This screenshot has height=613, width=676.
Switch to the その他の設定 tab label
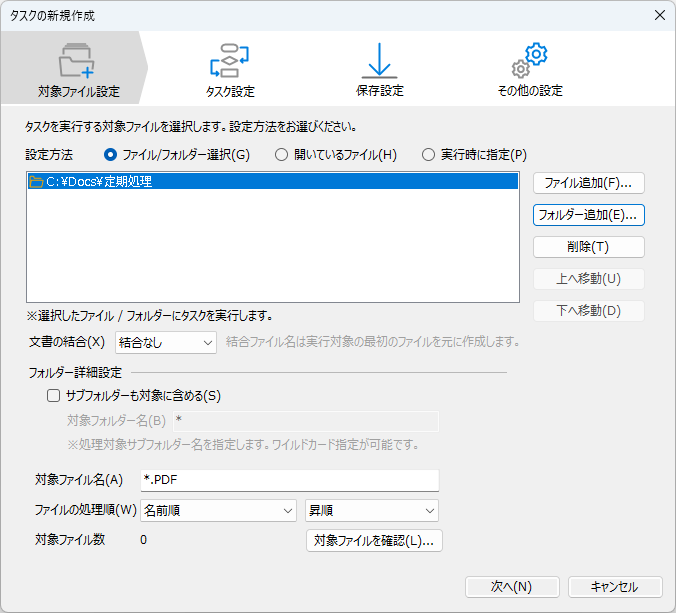[530, 91]
